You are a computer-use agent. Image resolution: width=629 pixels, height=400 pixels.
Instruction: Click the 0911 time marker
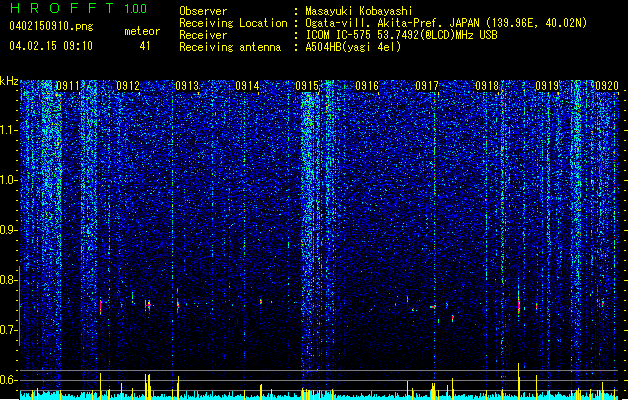67,86
